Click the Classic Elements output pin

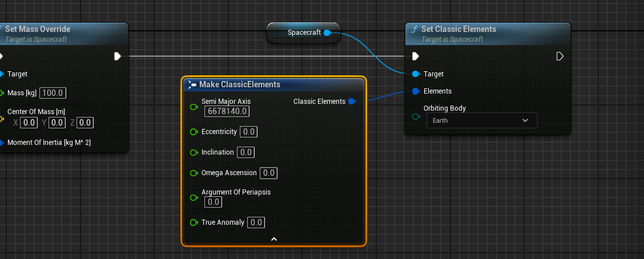(x=352, y=102)
